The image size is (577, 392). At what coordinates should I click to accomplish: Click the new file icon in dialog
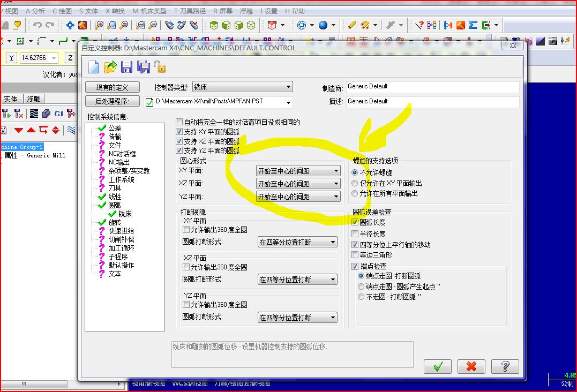point(93,67)
